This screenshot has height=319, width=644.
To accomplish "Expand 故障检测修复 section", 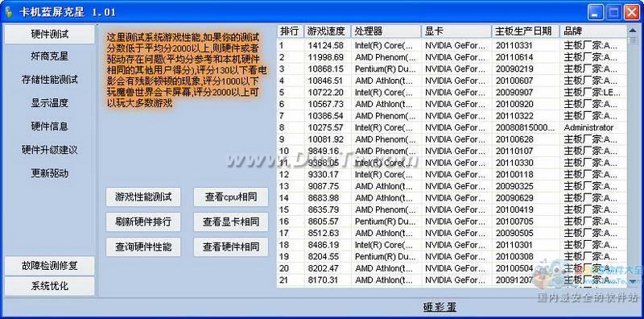I will coord(49,266).
